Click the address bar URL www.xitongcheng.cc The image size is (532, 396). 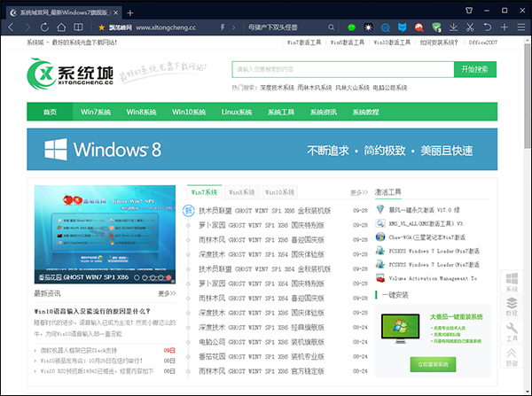[166, 27]
